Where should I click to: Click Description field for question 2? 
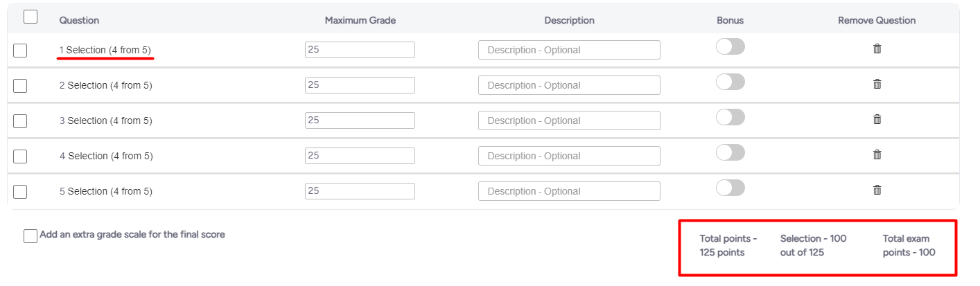click(x=569, y=85)
